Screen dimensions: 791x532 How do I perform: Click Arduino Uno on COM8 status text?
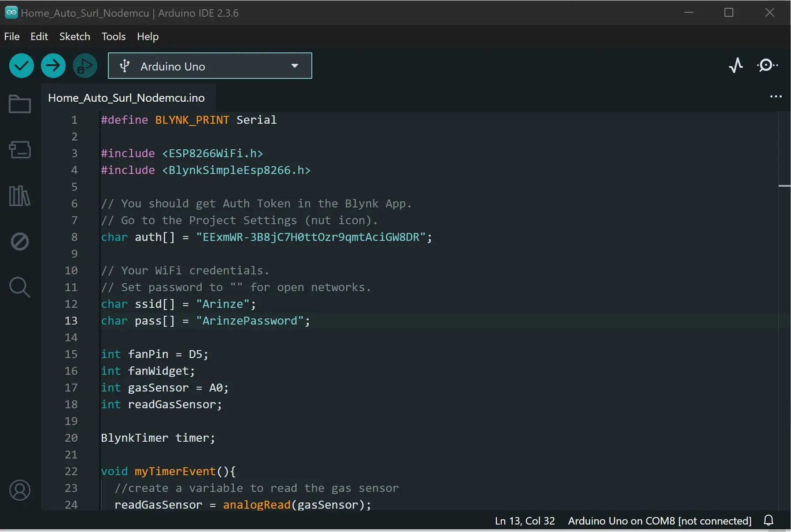click(660, 521)
